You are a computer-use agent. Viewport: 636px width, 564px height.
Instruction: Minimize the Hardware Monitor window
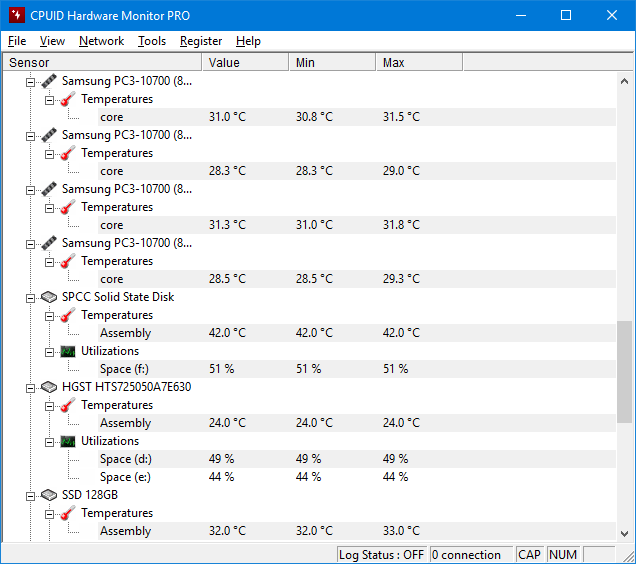tap(521, 15)
